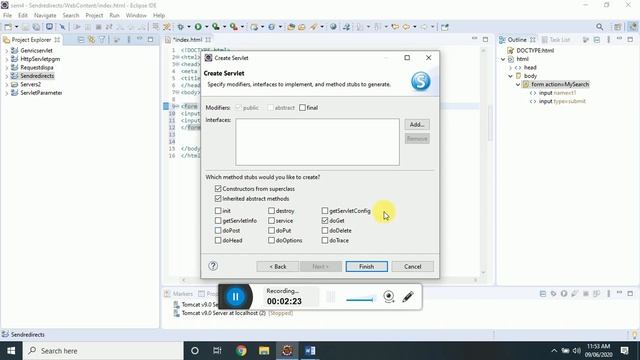Open the dialog help question mark
The width and height of the screenshot is (640, 360).
click(x=213, y=266)
